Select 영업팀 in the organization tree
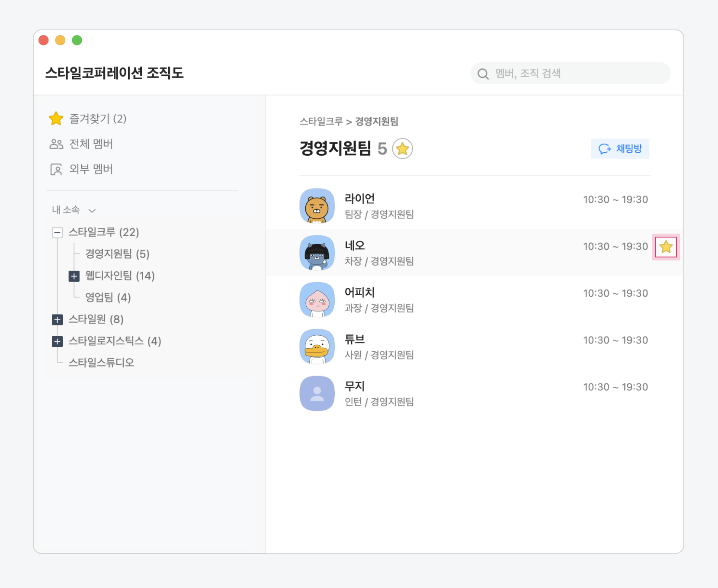The height and width of the screenshot is (588, 718). click(x=108, y=298)
